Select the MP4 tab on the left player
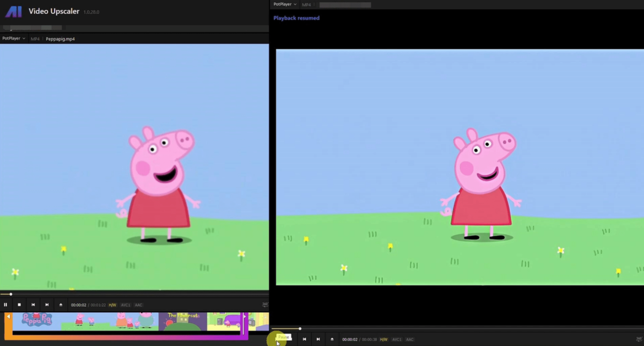644x346 pixels. pos(35,38)
